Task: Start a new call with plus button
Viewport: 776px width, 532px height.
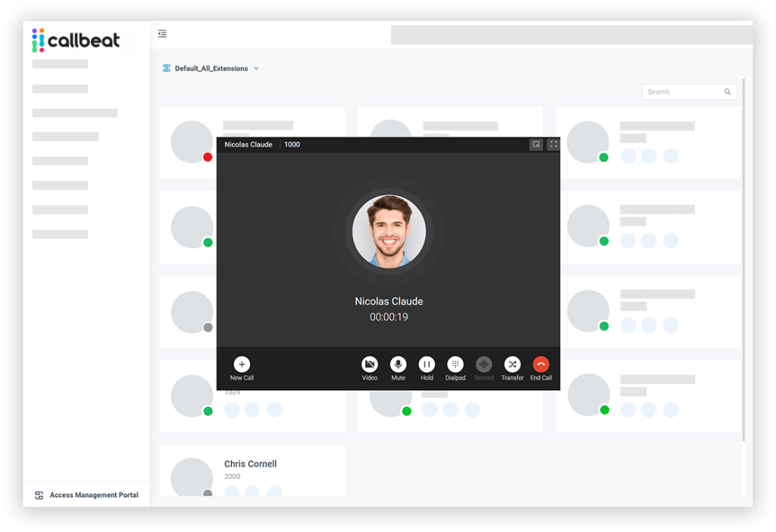Action: pyautogui.click(x=242, y=365)
